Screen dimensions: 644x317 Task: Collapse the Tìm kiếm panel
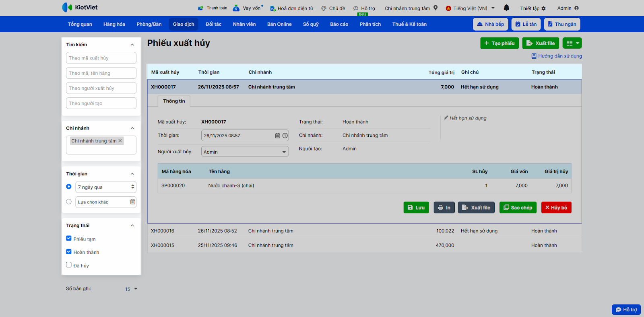point(132,45)
